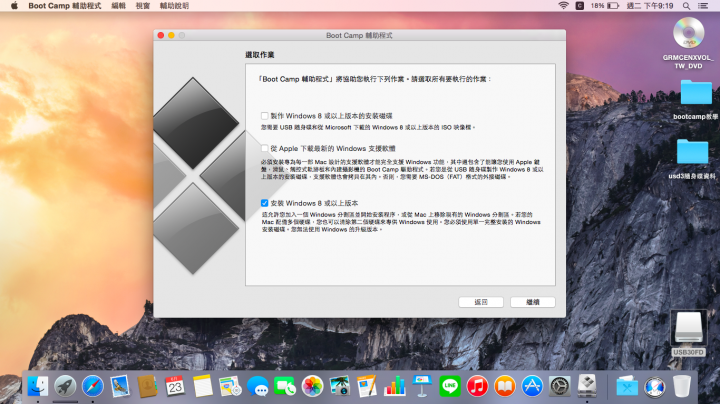Click Wi-Fi status icon in menu bar
Viewport: 720px width, 404px height.
click(x=563, y=6)
